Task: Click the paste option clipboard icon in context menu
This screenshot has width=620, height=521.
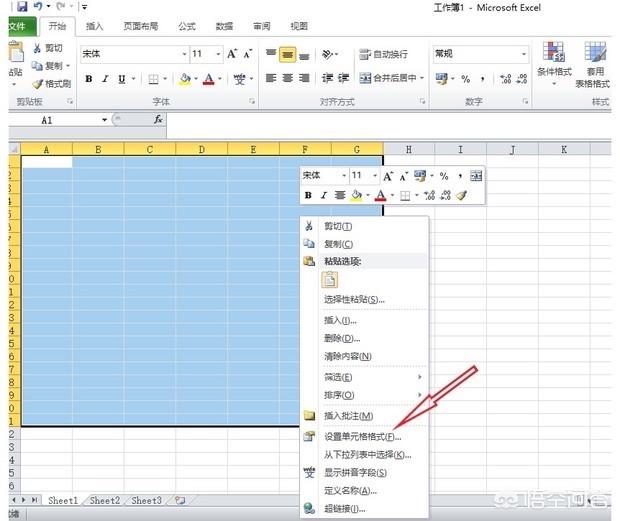Action: [x=329, y=280]
